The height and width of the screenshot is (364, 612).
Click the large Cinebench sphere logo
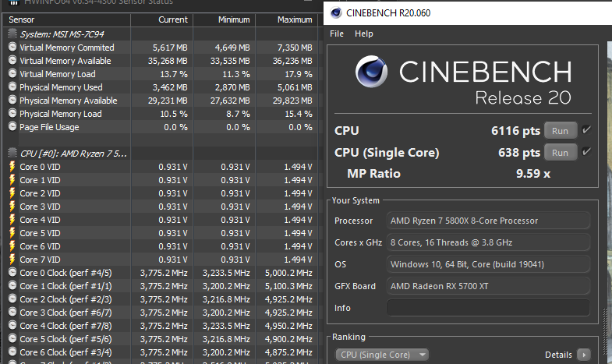[x=371, y=71]
